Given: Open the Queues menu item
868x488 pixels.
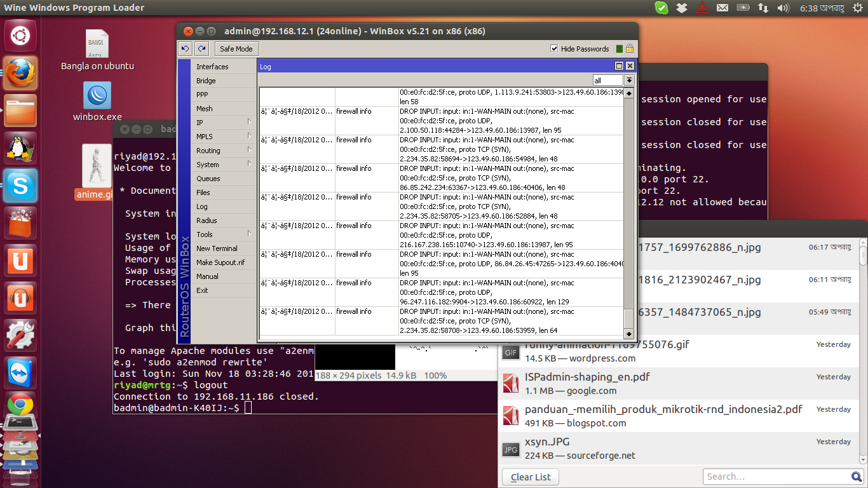Looking at the screenshot, I should coord(224,179).
